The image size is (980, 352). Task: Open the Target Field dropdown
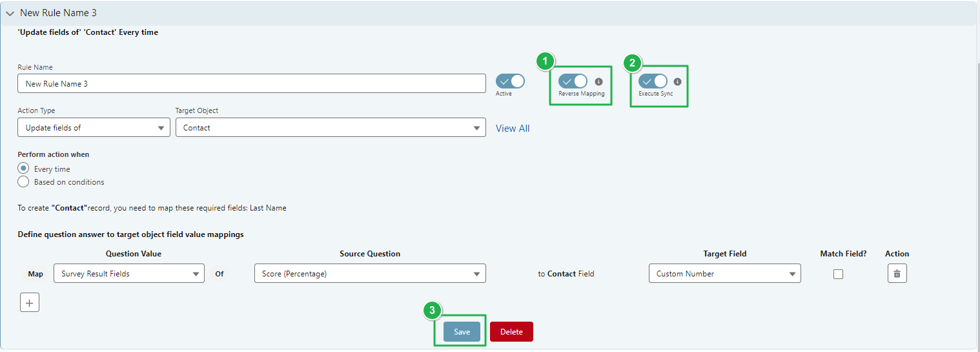(724, 274)
